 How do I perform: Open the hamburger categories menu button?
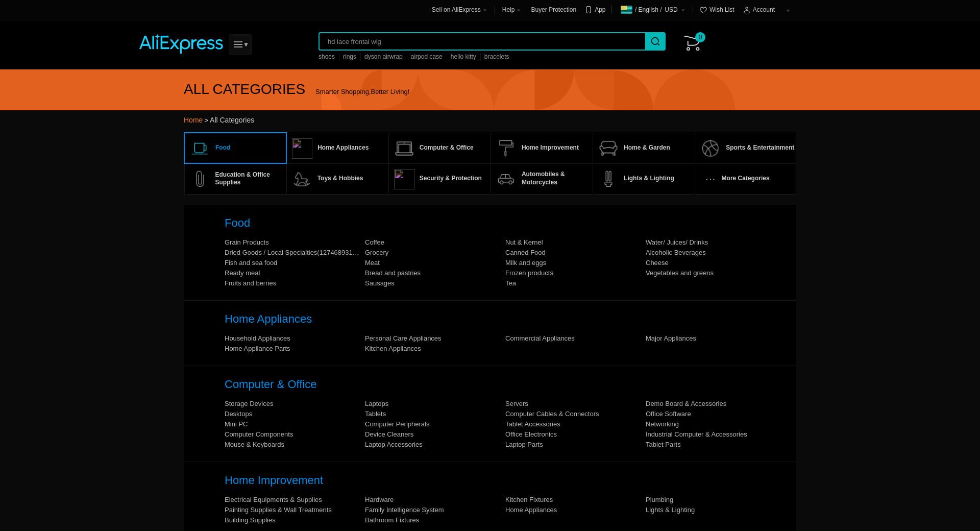pyautogui.click(x=240, y=44)
